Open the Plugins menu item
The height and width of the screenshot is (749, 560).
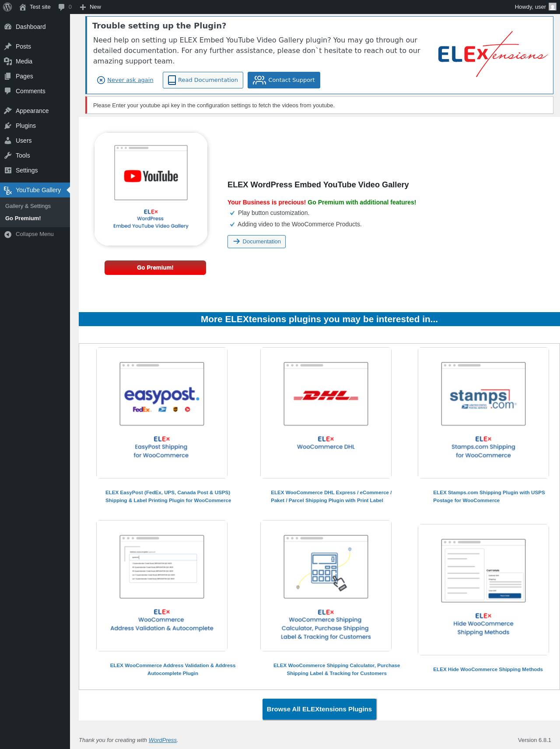(x=35, y=126)
